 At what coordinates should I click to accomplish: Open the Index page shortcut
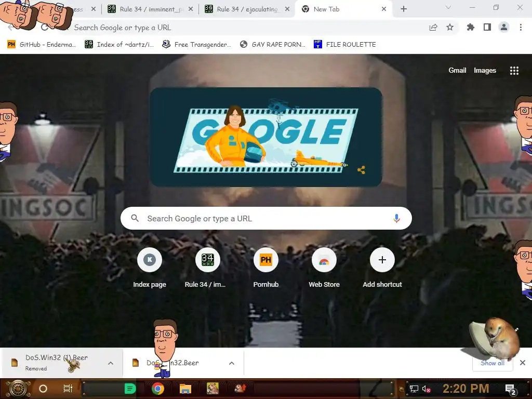tap(150, 269)
